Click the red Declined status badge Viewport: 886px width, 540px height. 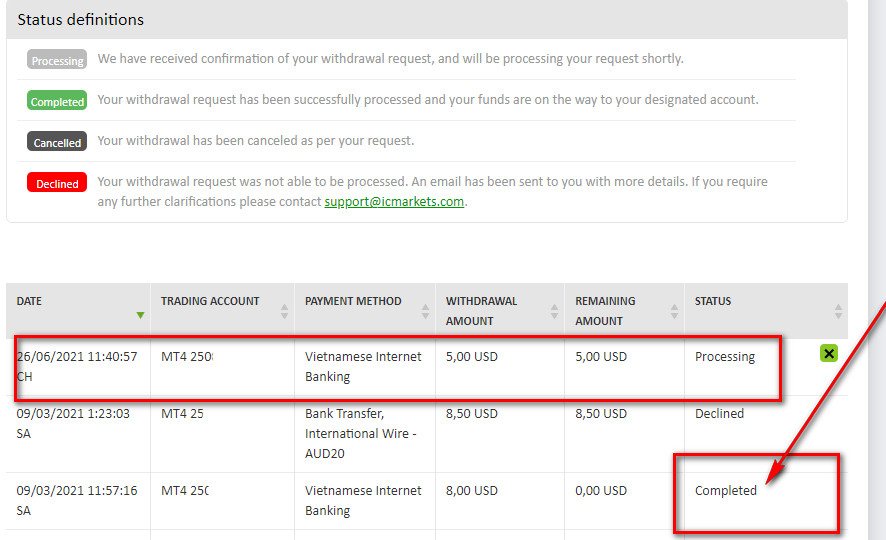tap(57, 184)
